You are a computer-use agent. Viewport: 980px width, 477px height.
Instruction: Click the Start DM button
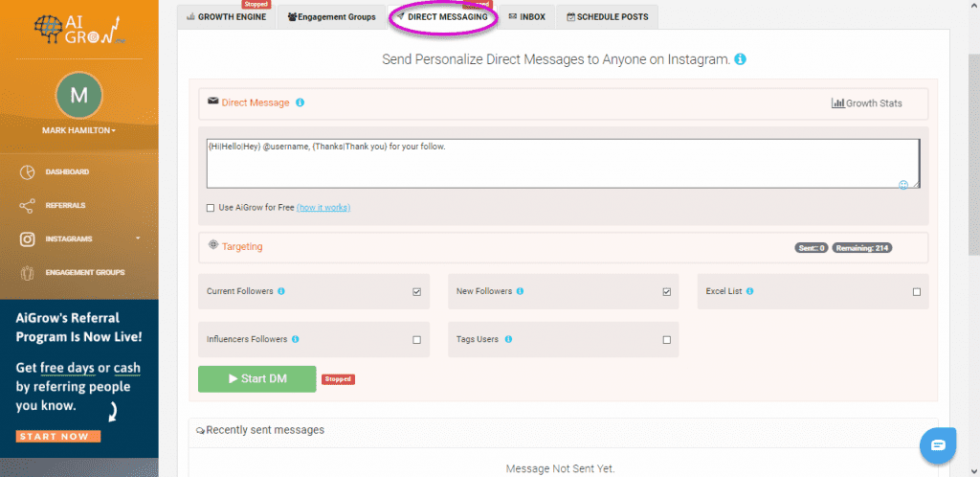pyautogui.click(x=256, y=379)
